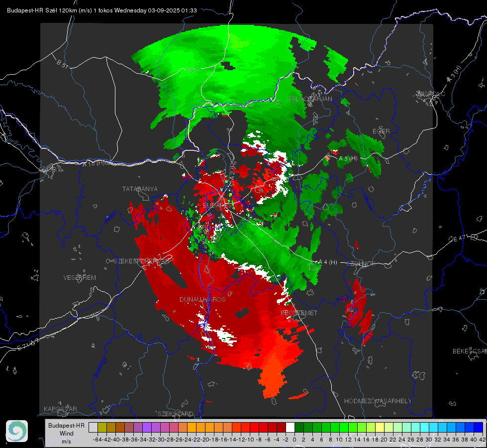Click the TATABANYA city label
The width and height of the screenshot is (487, 448).
(x=140, y=189)
